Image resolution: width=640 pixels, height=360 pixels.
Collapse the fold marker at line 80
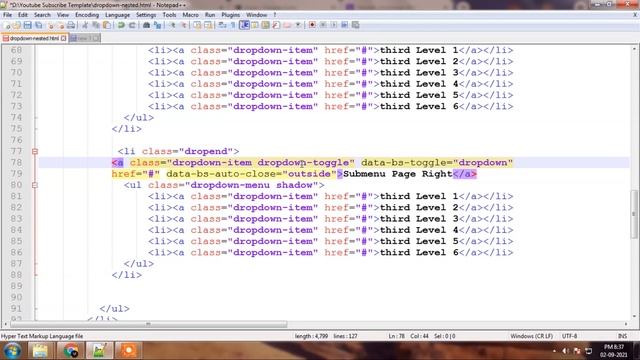[x=35, y=185]
